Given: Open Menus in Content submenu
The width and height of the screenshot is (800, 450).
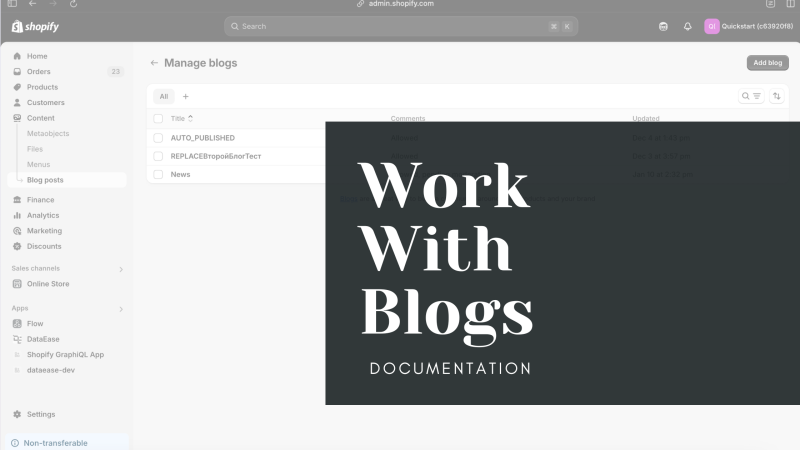Looking at the screenshot, I should point(38,164).
